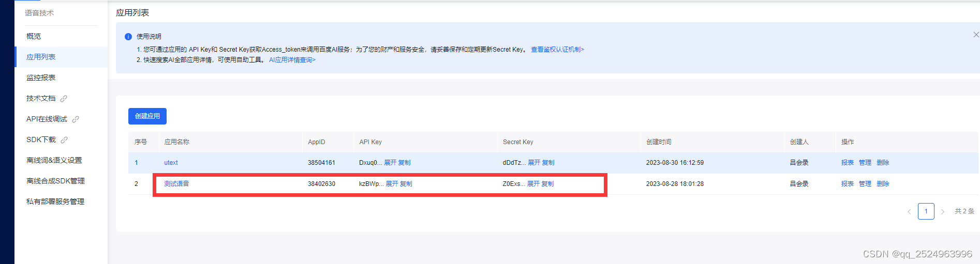This screenshot has width=980, height=264.
Task: Open 报表 for the 测试语音 app
Action: pyautogui.click(x=848, y=184)
